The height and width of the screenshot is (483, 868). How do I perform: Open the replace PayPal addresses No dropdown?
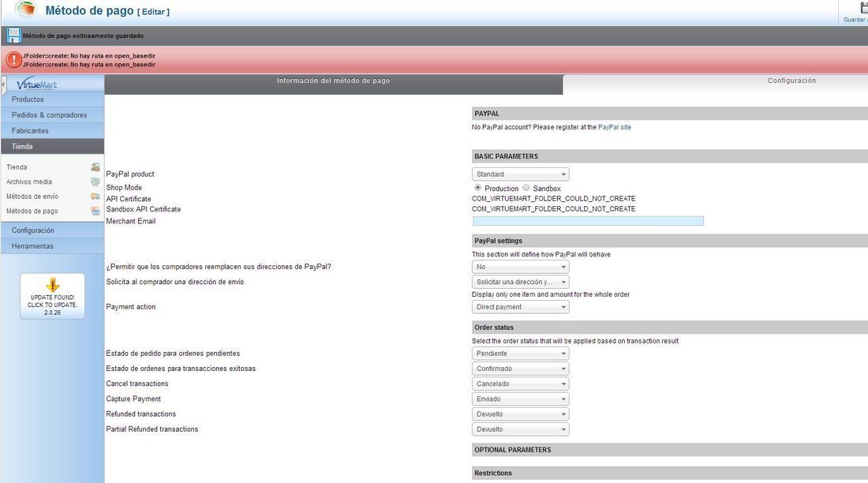pos(520,267)
